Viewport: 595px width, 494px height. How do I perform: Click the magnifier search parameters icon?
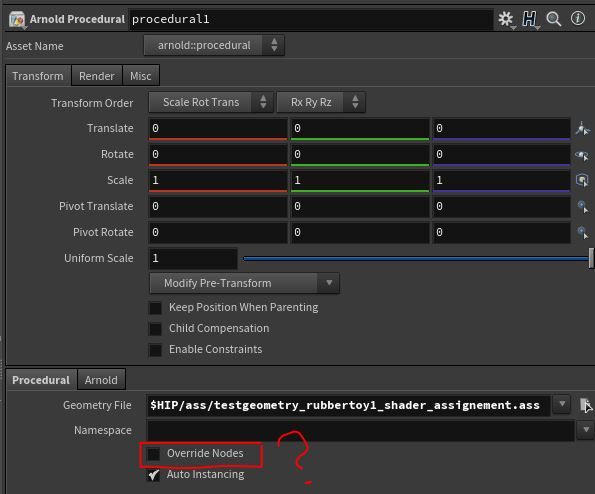554,19
